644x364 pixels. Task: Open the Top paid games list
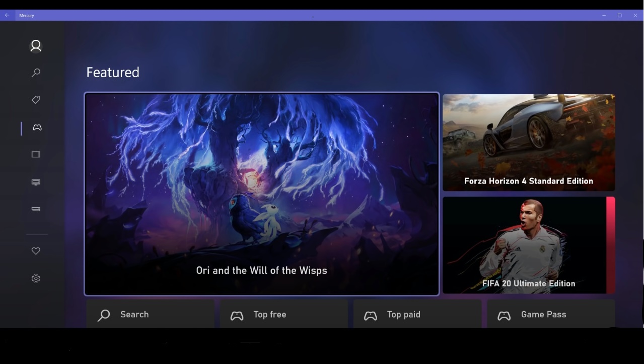coord(417,314)
